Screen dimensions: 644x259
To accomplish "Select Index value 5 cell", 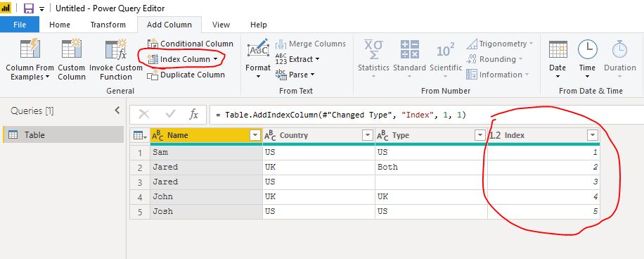I will [x=543, y=212].
